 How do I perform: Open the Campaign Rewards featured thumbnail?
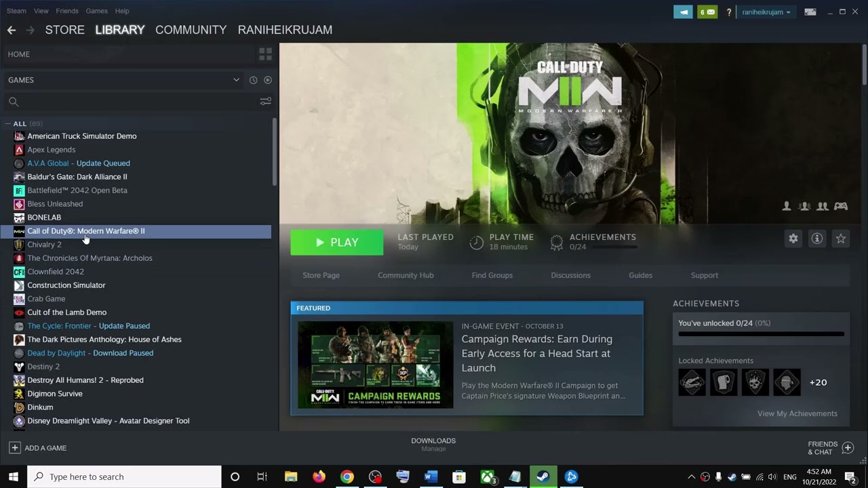376,365
